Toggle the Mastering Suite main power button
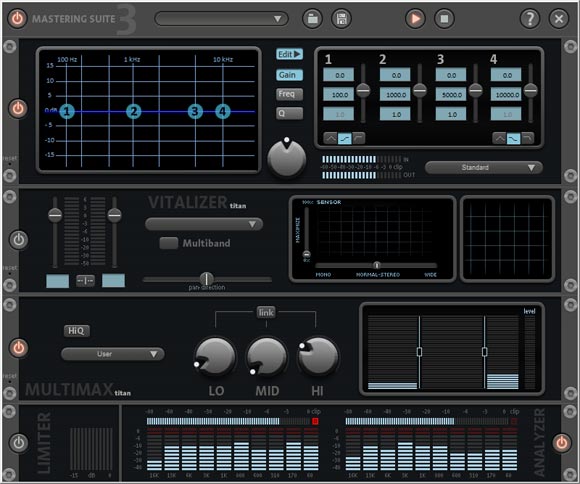This screenshot has width=580, height=484. (x=17, y=19)
